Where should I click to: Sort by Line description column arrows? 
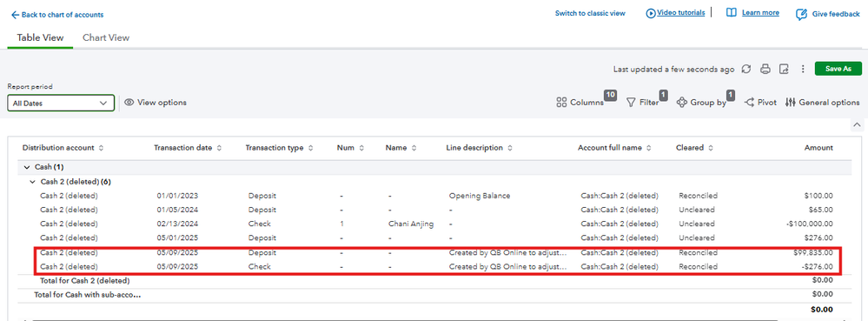click(510, 148)
